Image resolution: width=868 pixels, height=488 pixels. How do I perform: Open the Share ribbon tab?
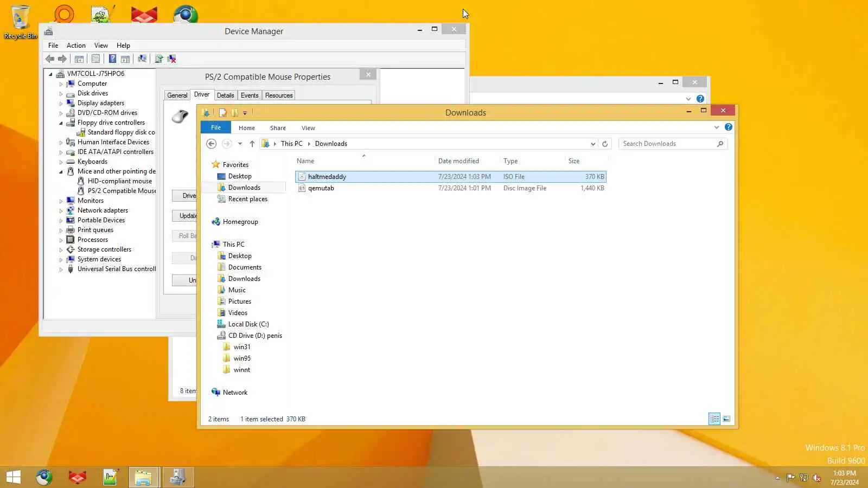coord(278,128)
